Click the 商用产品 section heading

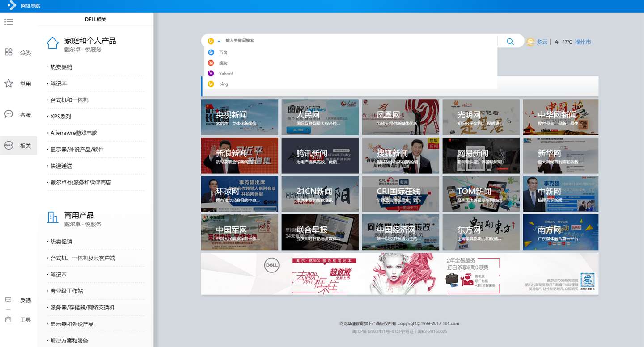(x=79, y=215)
